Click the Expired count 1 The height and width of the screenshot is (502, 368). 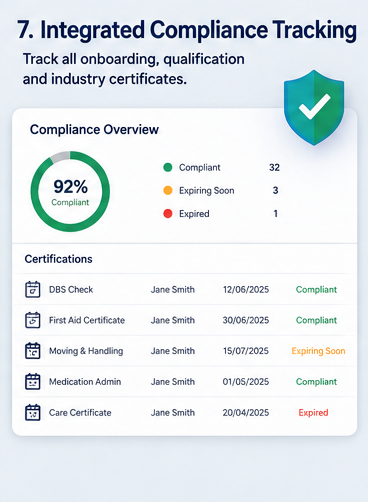[x=276, y=213]
